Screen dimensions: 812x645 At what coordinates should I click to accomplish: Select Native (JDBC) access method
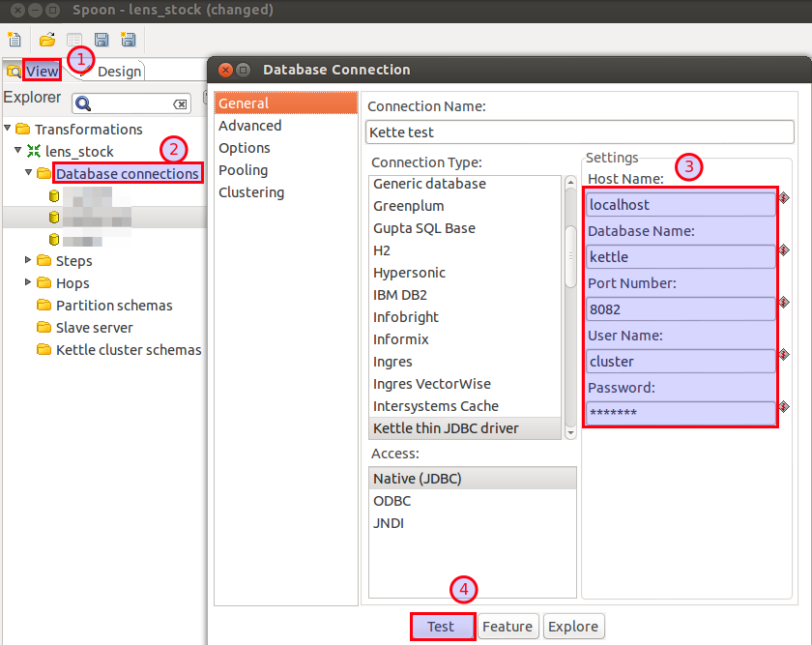pos(473,478)
